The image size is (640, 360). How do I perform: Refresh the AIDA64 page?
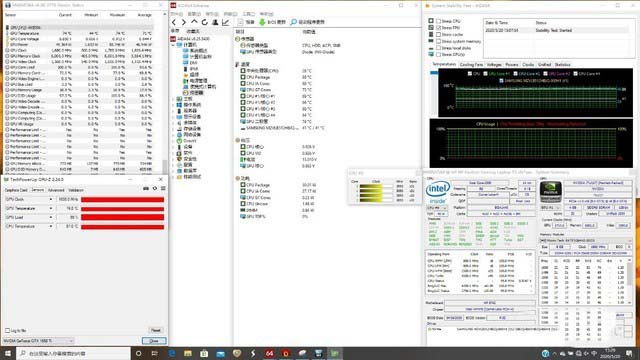pos(204,22)
